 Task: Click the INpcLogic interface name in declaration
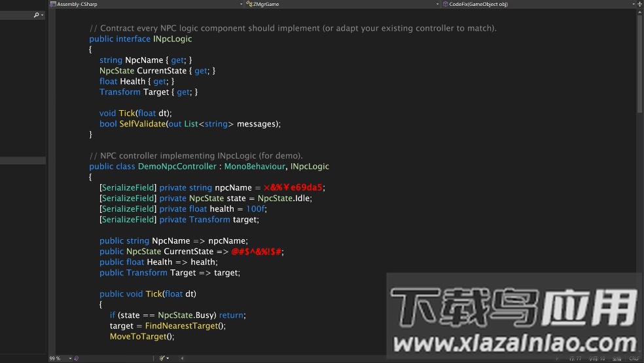[172, 39]
